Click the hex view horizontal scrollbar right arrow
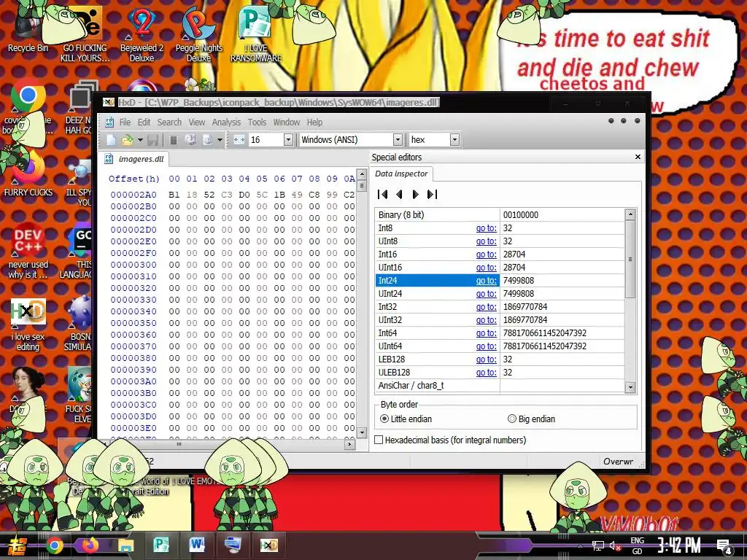Image resolution: width=747 pixels, height=560 pixels. [349, 444]
